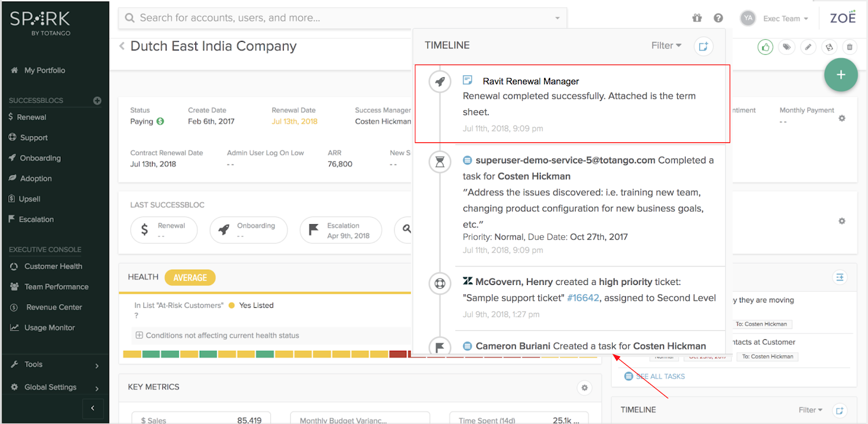
Task: Expand Global Settings menu
Action: [x=54, y=388]
